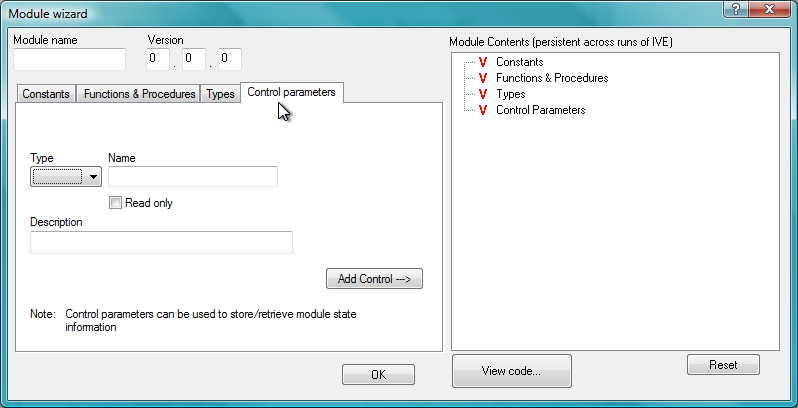Click red V icon beside Functions & Procedures
The height and width of the screenshot is (408, 798).
click(483, 78)
